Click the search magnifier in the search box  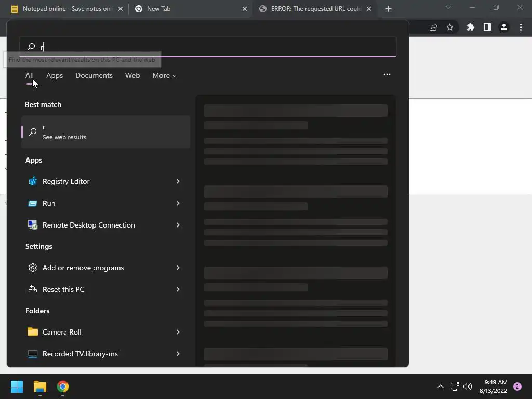(x=31, y=46)
